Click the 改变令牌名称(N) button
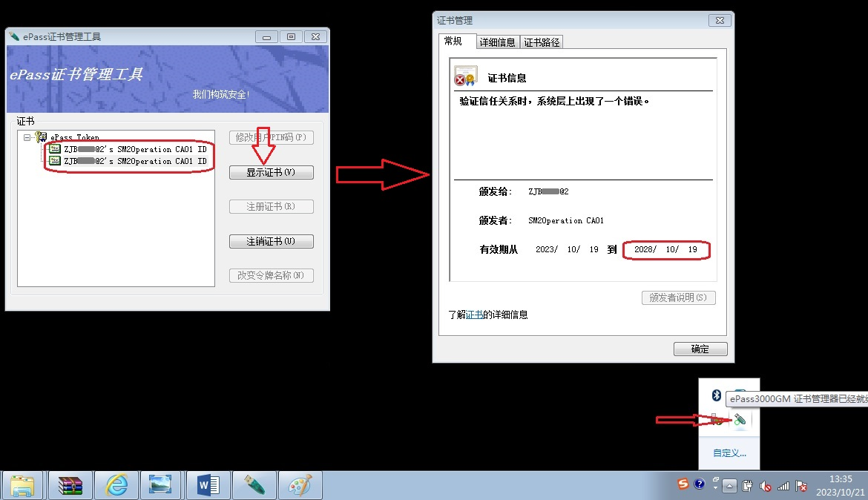The height and width of the screenshot is (500, 868). (x=272, y=275)
